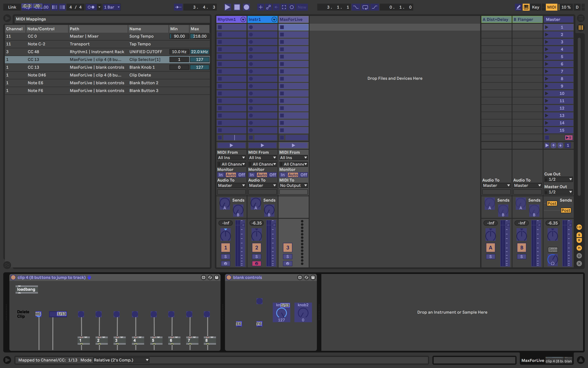This screenshot has height=368, width=588.
Task: Sort mappings by the Channel column header
Action: point(15,29)
